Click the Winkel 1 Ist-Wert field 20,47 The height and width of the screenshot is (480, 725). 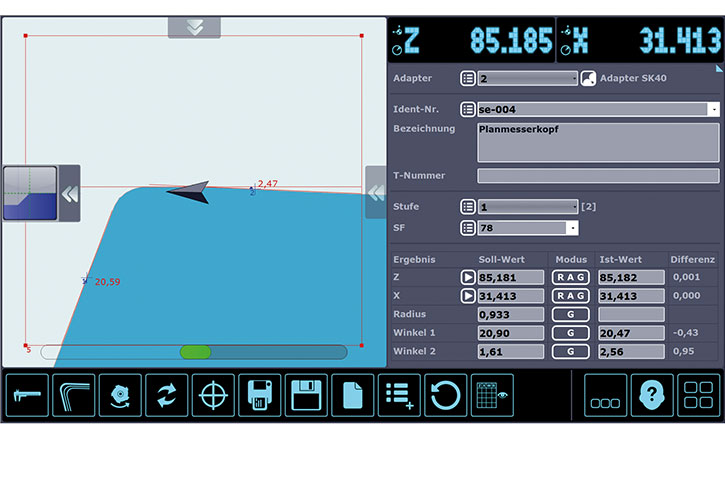coord(632,333)
